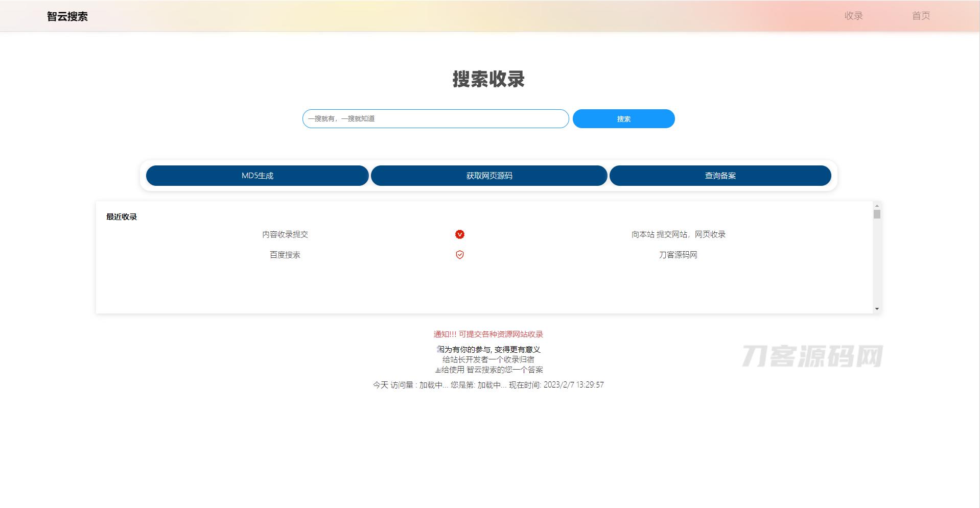This screenshot has width=980, height=508.
Task: Click 给站长开发者一个收录归宿 line
Action: pos(488,359)
